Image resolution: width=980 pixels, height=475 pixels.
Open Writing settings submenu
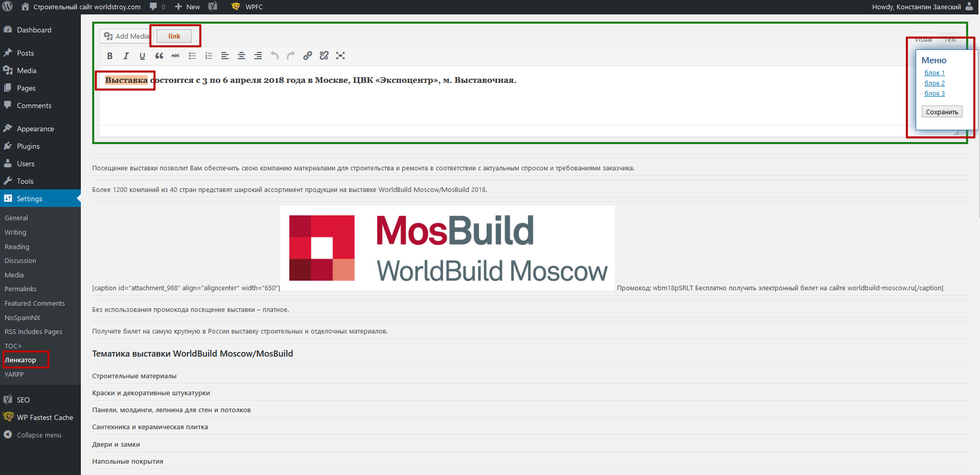(x=15, y=233)
